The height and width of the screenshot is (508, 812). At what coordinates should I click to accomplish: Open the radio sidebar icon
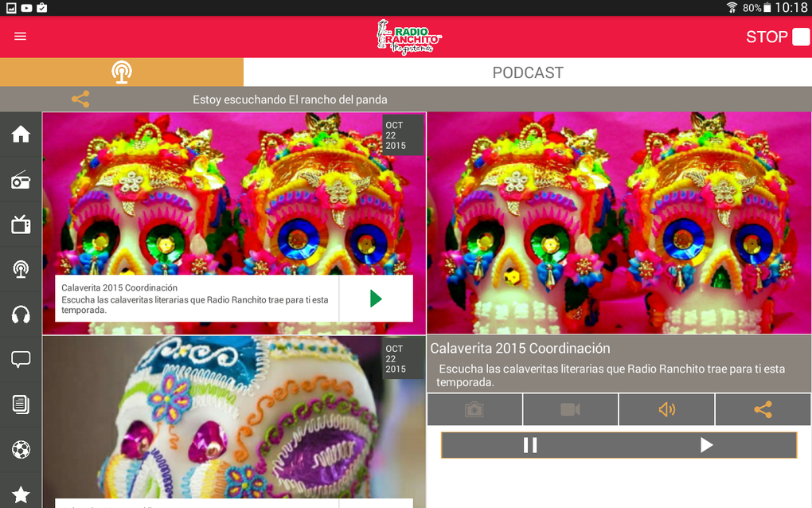pyautogui.click(x=21, y=180)
